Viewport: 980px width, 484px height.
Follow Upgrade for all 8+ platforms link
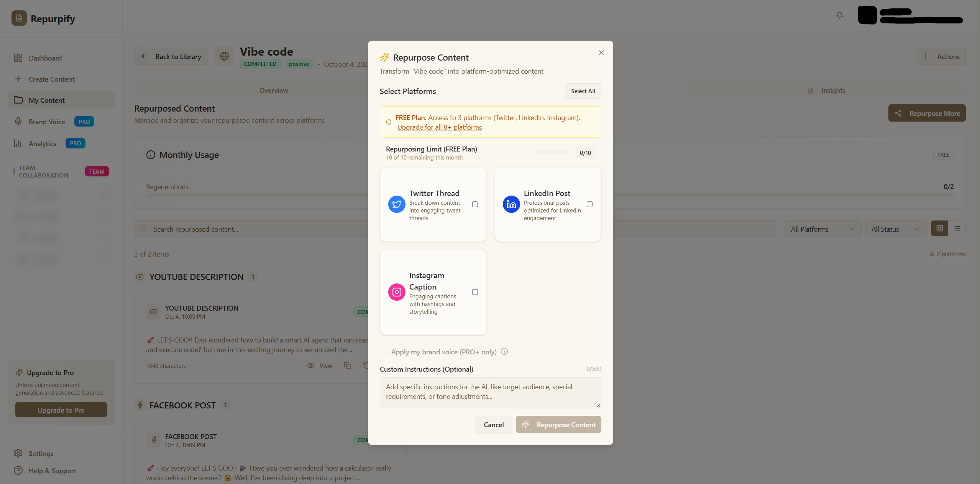(439, 127)
